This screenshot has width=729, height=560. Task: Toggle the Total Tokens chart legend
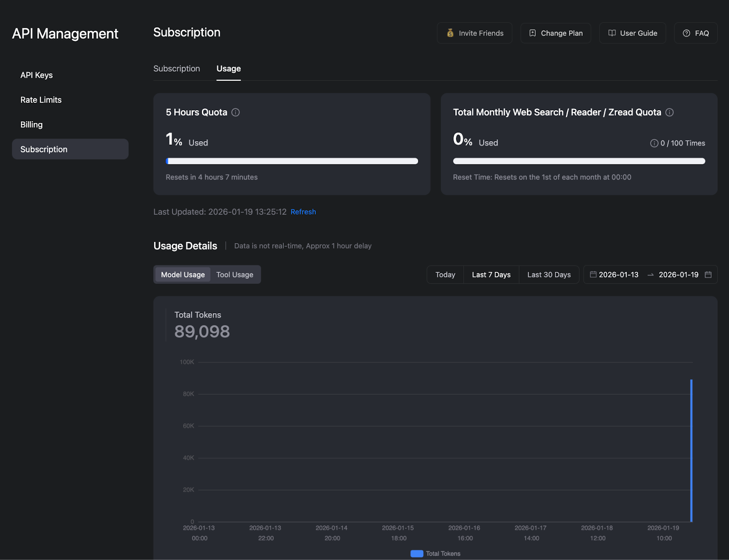click(435, 553)
